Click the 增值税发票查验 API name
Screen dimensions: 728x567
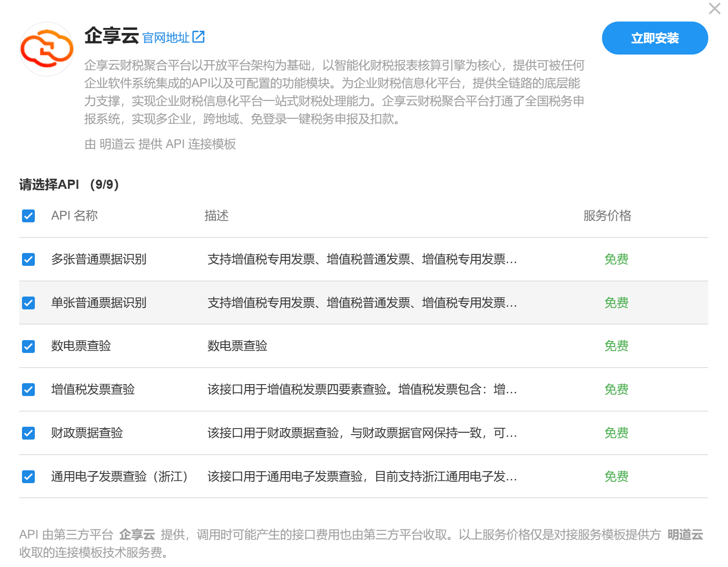[x=93, y=390]
